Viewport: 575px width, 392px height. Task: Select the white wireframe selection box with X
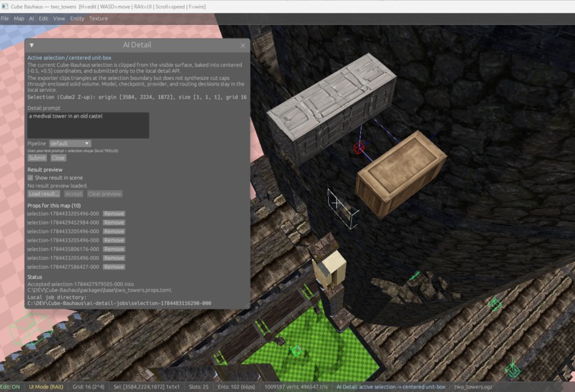[342, 210]
